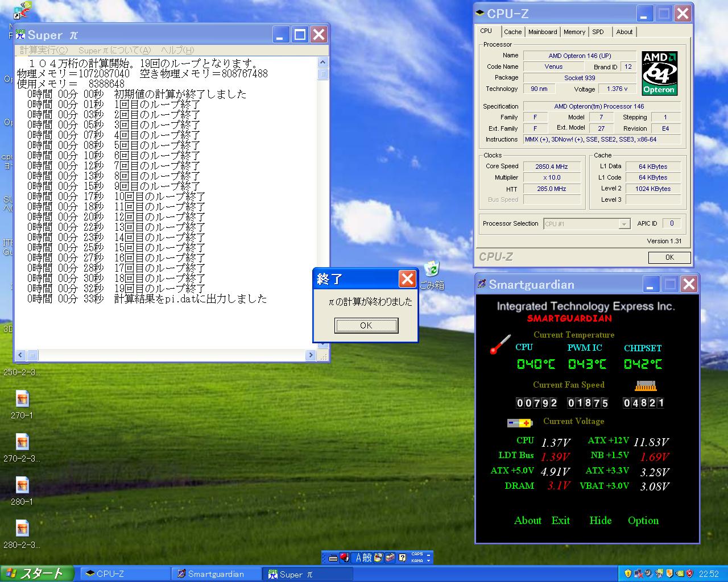Click Hide in Smartguardian
Viewport: 728px width, 582px height.
tap(601, 521)
